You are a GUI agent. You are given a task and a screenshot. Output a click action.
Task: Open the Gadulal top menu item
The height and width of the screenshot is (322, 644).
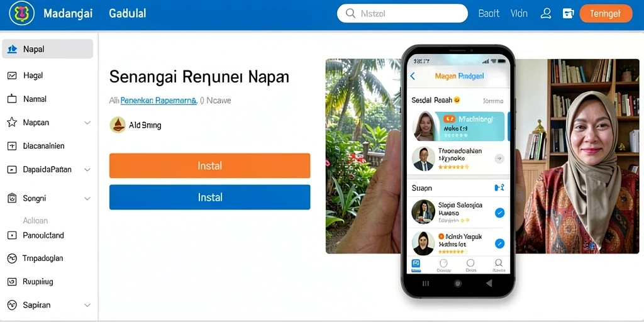click(x=127, y=14)
